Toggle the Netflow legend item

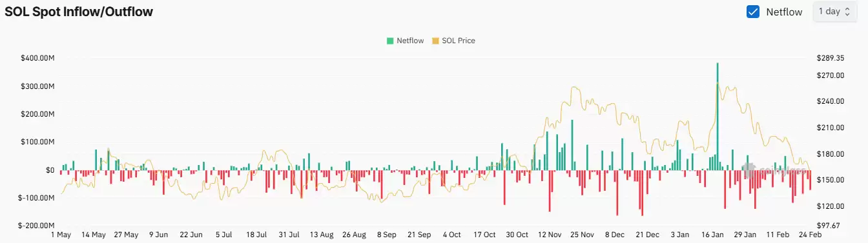click(405, 41)
